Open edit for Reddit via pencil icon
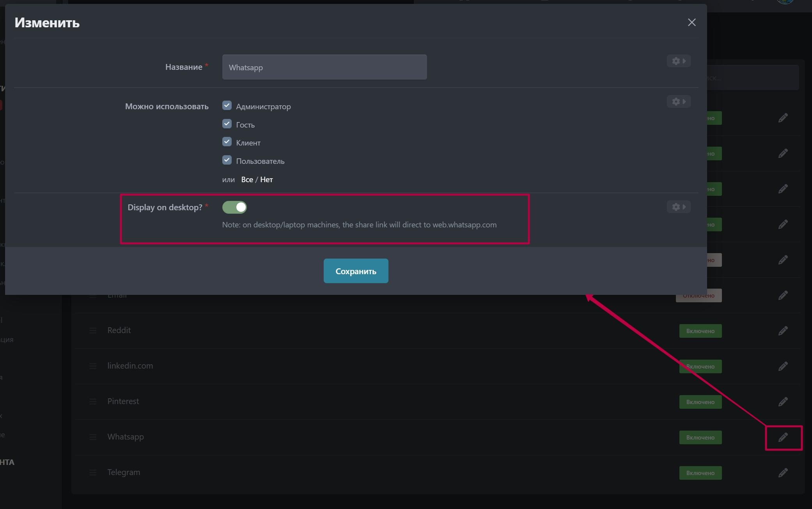 783,331
